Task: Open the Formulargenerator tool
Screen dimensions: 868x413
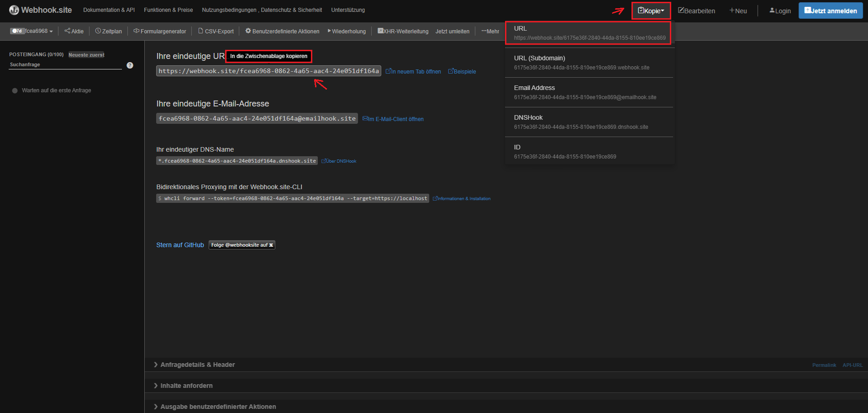Action: click(x=160, y=32)
